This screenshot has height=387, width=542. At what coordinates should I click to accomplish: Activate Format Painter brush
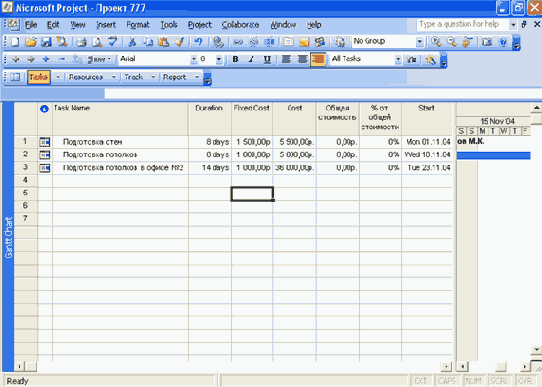click(179, 42)
